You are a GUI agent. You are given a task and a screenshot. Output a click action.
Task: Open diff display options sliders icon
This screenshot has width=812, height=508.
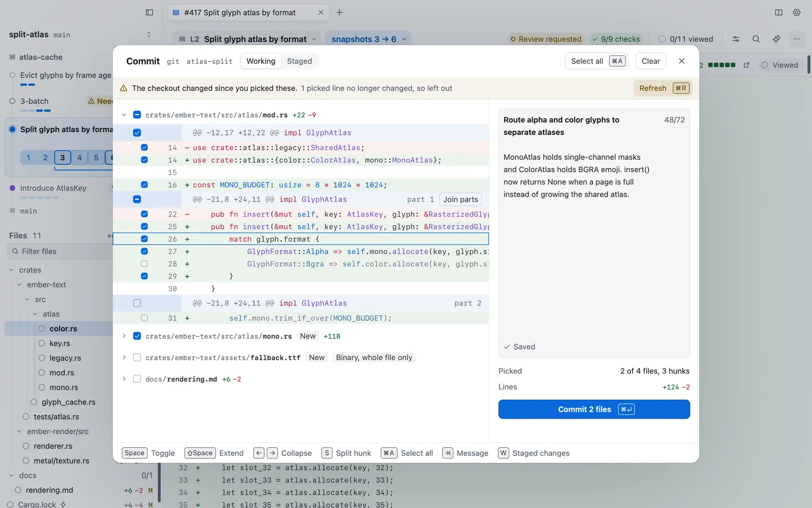pyautogui.click(x=736, y=39)
